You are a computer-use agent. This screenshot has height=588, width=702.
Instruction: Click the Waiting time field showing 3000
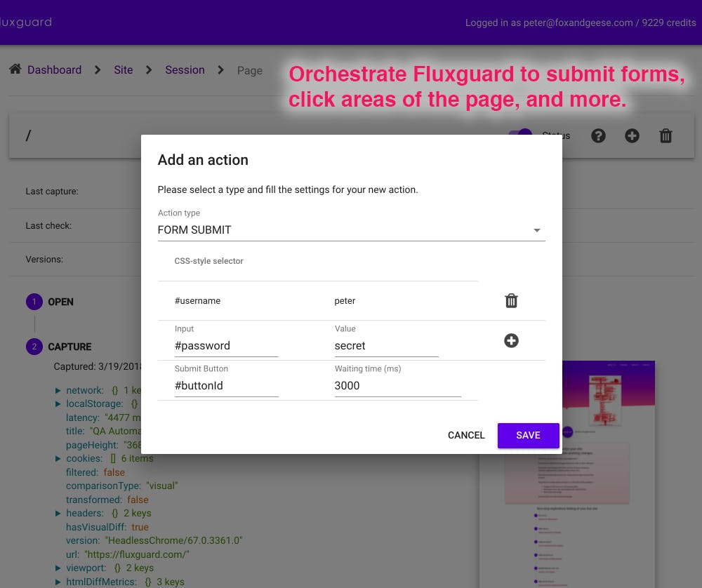click(x=397, y=386)
